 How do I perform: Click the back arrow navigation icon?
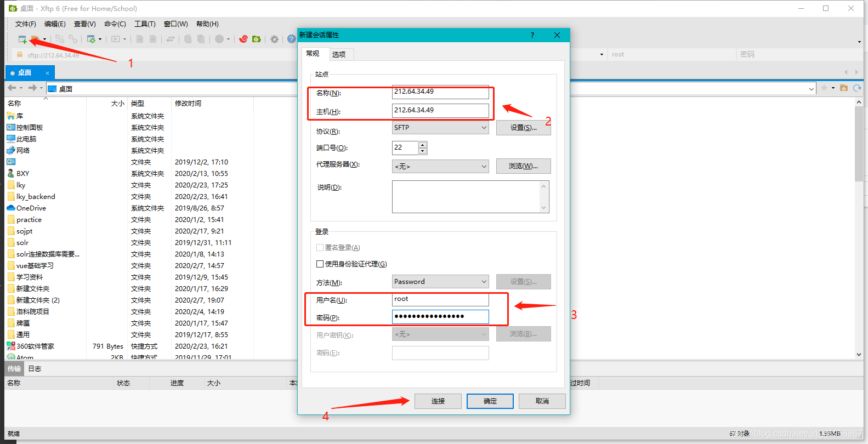[12, 88]
